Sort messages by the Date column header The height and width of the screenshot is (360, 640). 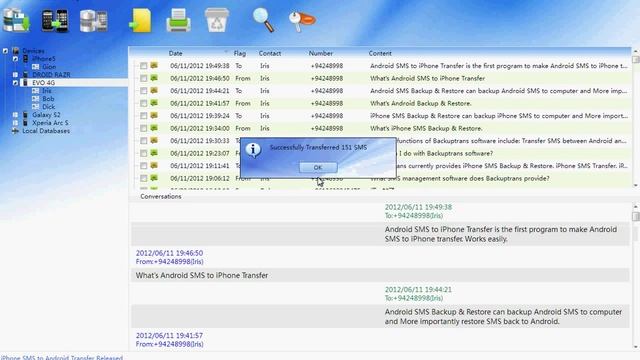click(x=176, y=53)
